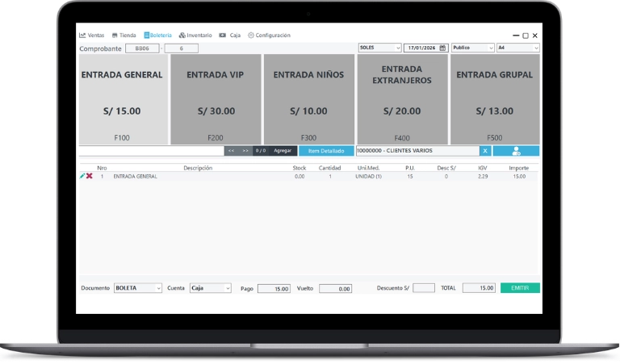620x364 pixels.
Task: Clear the selected client with X button
Action: click(x=485, y=151)
